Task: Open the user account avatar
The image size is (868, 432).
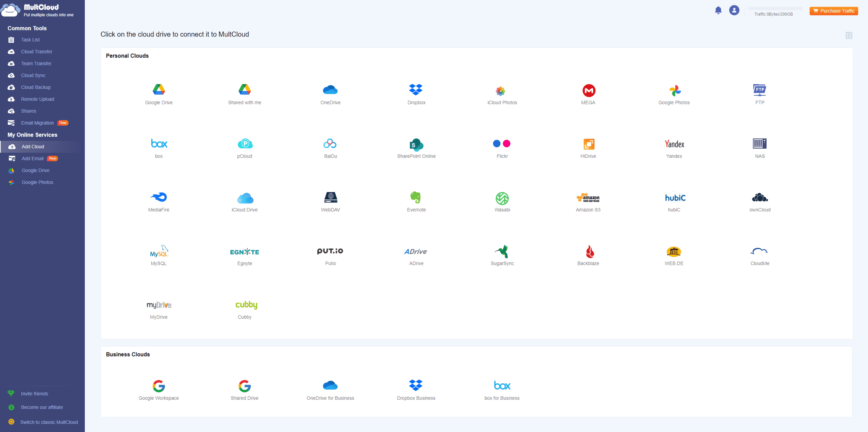Action: pyautogui.click(x=734, y=10)
